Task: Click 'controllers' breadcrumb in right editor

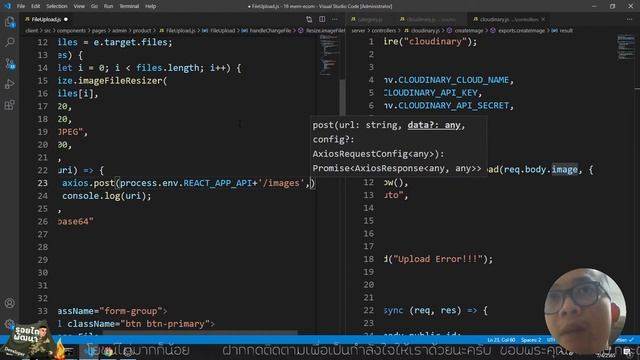Action: [384, 31]
